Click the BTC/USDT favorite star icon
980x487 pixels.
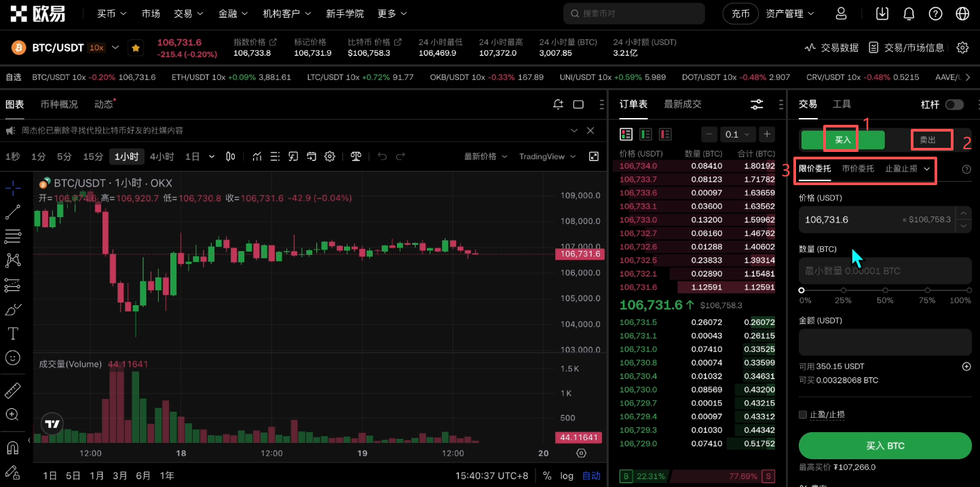(136, 47)
